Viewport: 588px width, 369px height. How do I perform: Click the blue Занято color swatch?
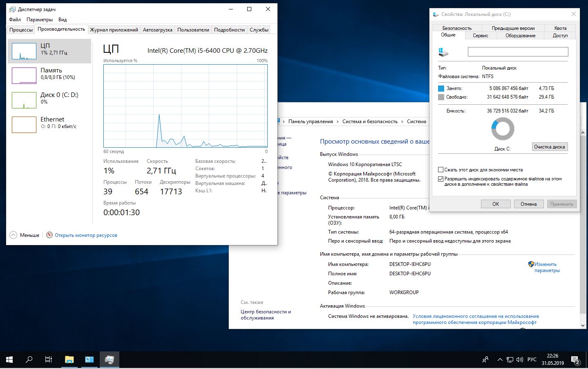click(x=441, y=88)
